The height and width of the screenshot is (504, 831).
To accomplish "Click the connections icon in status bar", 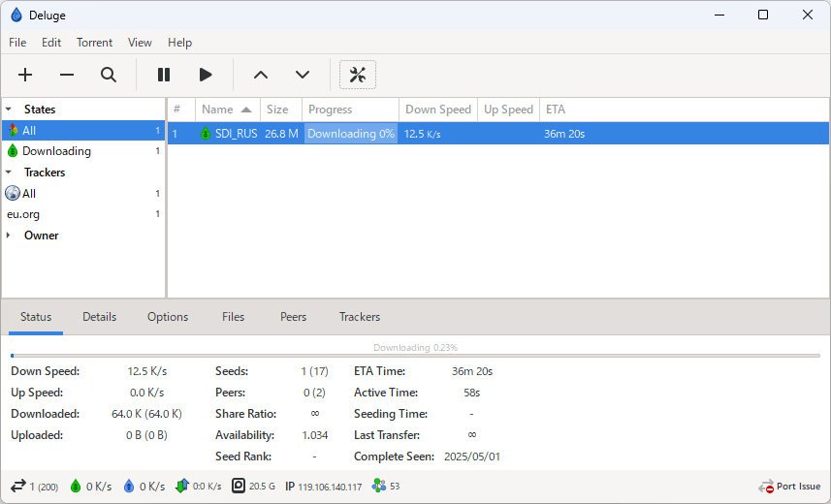I will [x=17, y=487].
